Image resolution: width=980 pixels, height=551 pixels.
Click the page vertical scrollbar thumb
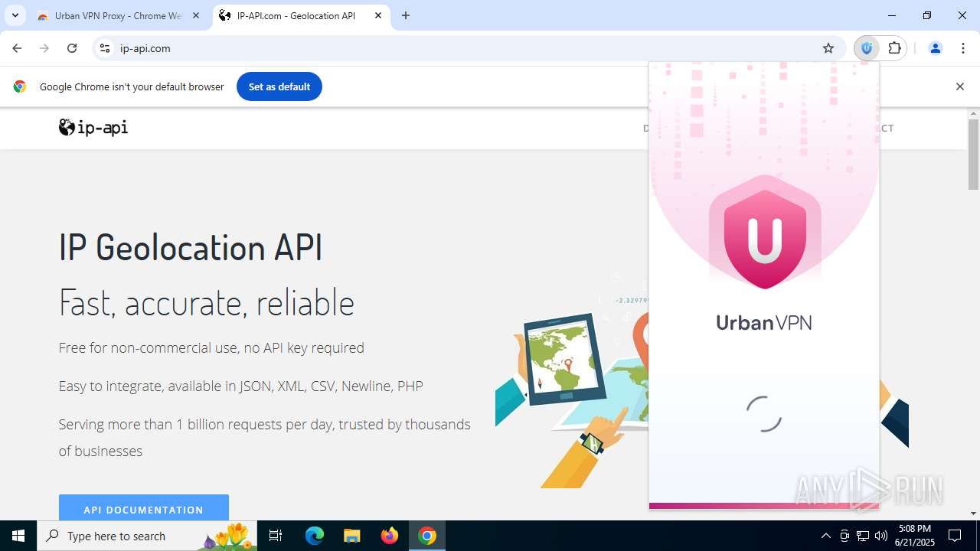[x=974, y=155]
